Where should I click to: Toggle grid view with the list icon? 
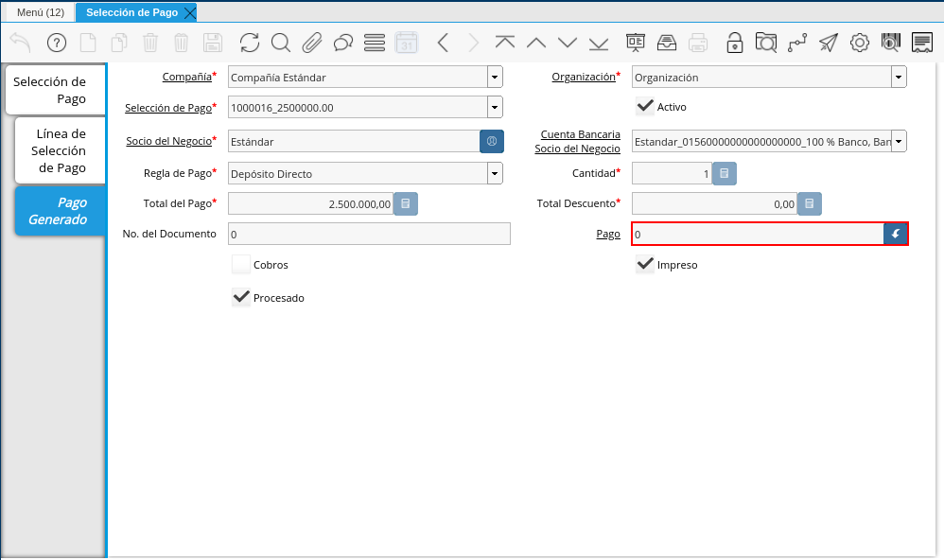tap(375, 43)
